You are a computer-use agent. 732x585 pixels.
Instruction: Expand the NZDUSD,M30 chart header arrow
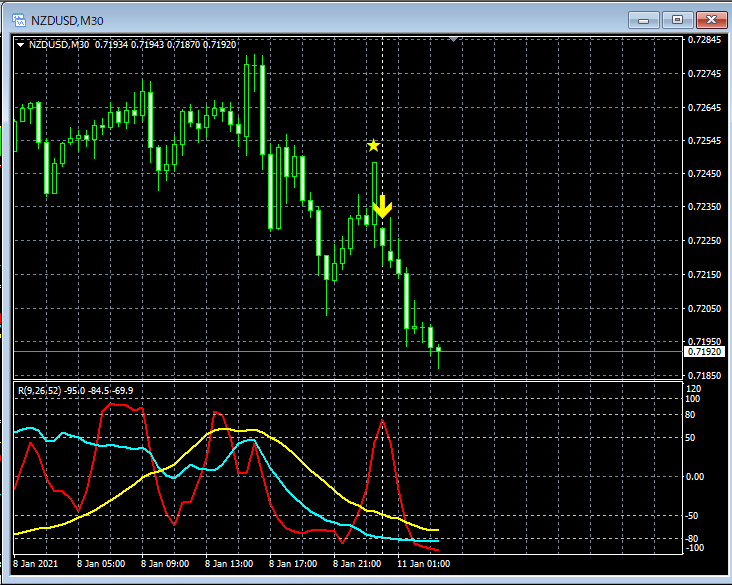point(22,43)
